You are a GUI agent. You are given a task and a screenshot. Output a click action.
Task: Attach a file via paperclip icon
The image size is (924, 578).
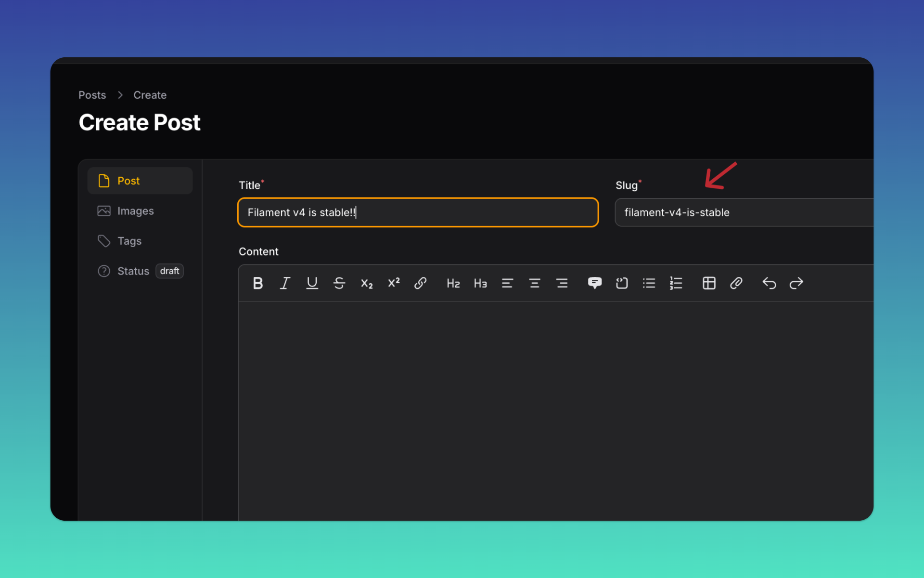point(736,283)
